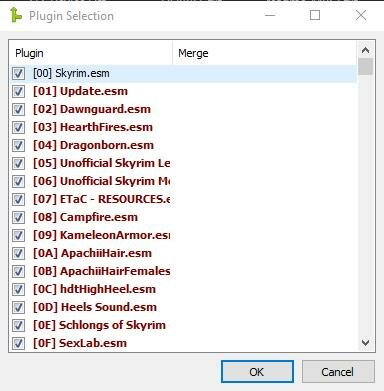
Task: Select the [0A] ApachiiHair.esm row text
Action: [92, 253]
